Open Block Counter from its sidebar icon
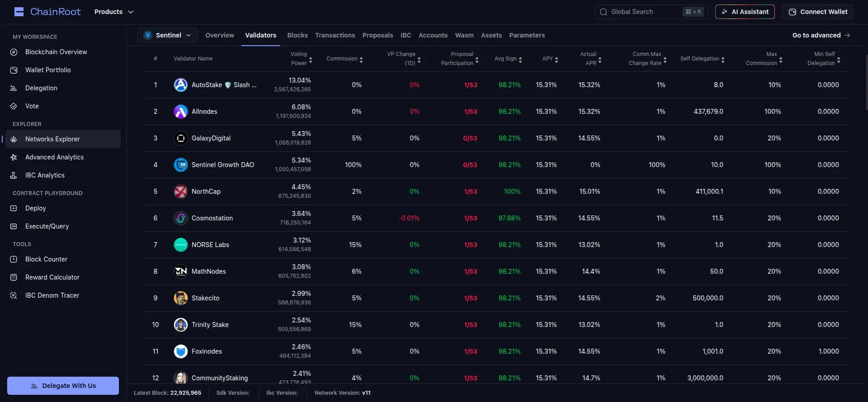The image size is (868, 402). (14, 259)
